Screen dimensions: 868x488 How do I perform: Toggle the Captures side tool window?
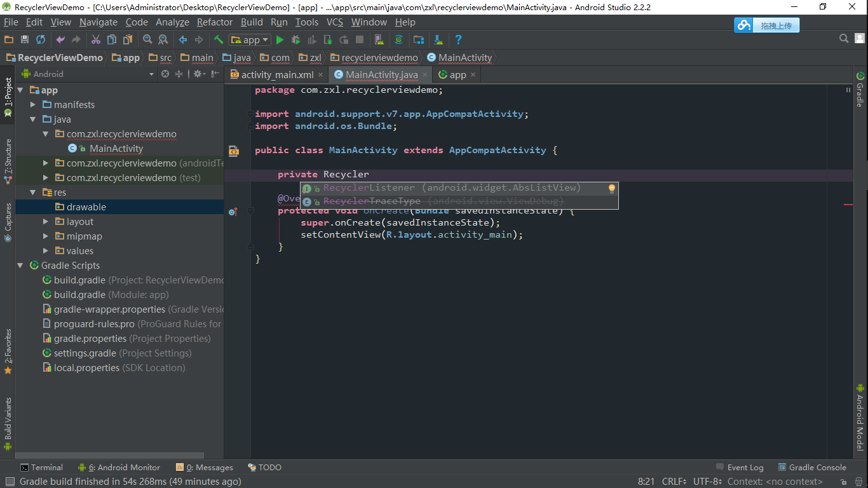tap(8, 222)
